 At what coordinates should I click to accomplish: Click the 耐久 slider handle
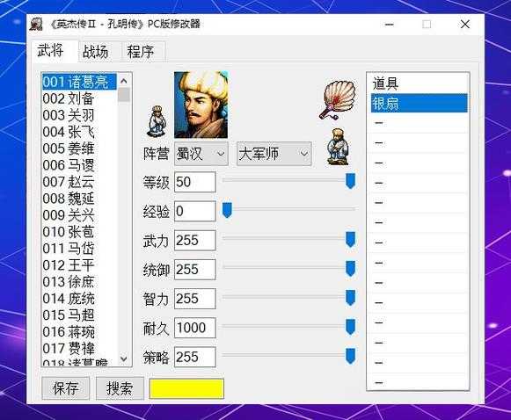point(350,327)
